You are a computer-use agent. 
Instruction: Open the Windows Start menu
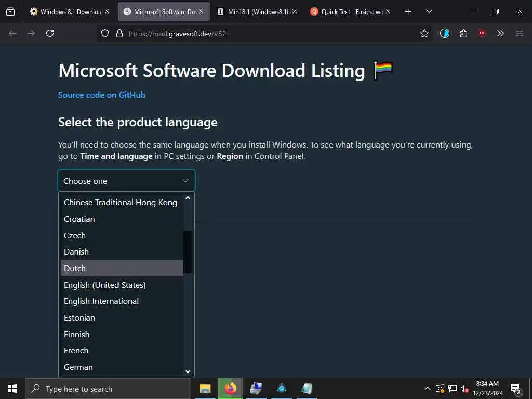point(12,389)
